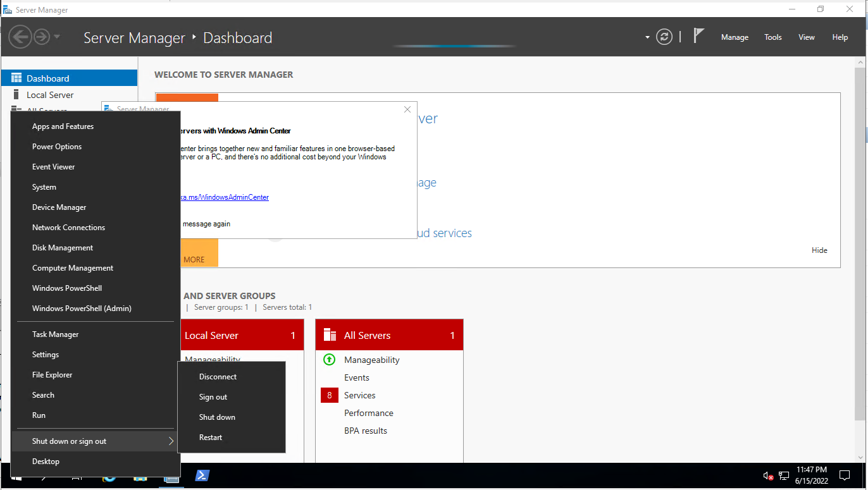Click Events under All Servers

pyautogui.click(x=357, y=377)
